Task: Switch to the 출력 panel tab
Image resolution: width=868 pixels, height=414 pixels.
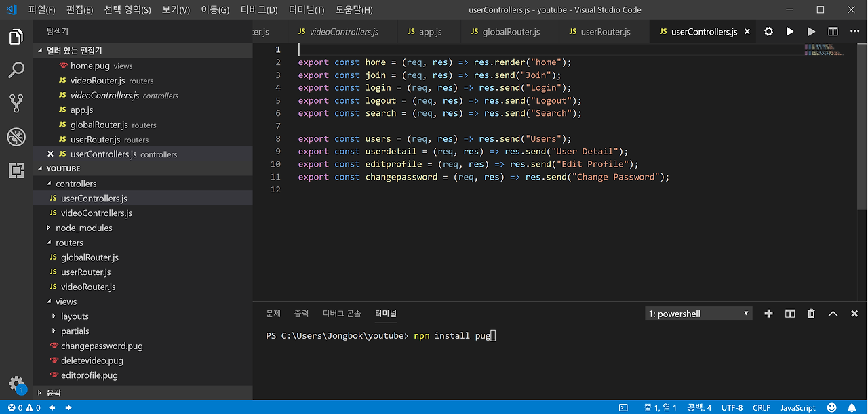Action: pyautogui.click(x=301, y=314)
